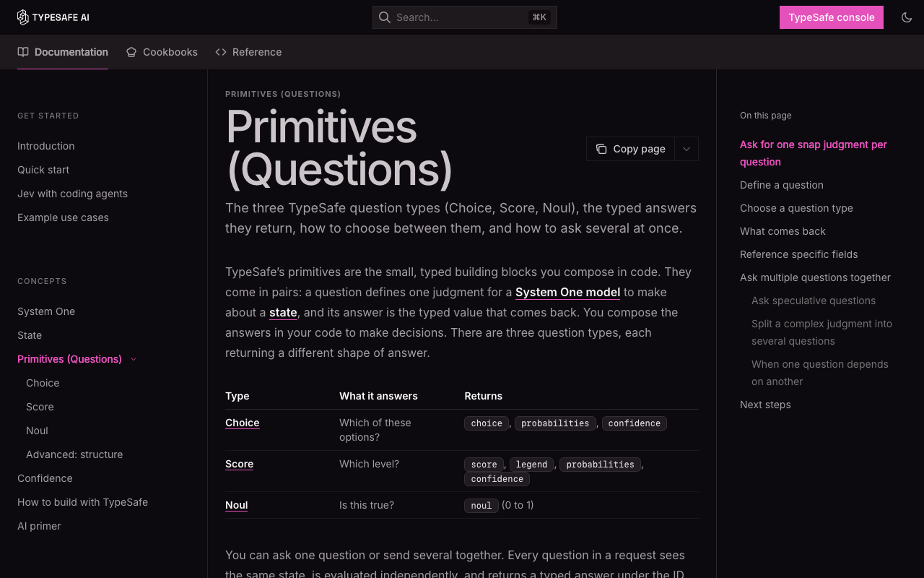Switch to the Cookbooks tab
Image resolution: width=924 pixels, height=578 pixels.
click(162, 52)
